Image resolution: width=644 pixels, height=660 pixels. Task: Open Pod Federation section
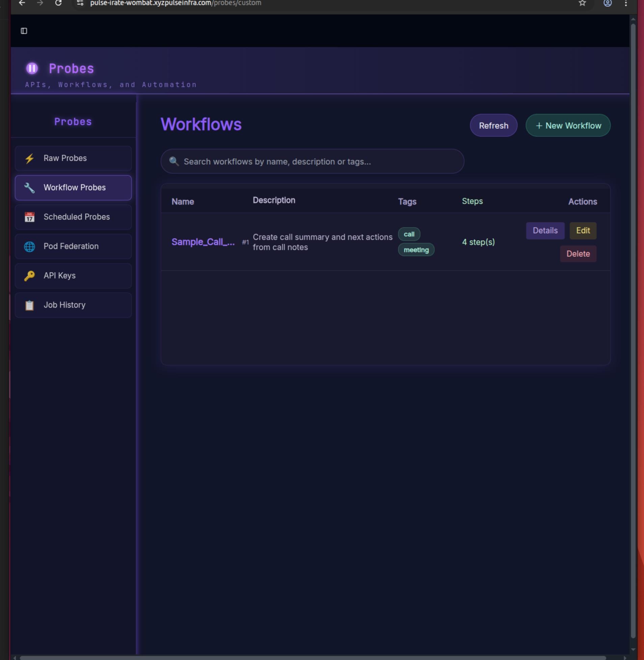[x=73, y=246]
